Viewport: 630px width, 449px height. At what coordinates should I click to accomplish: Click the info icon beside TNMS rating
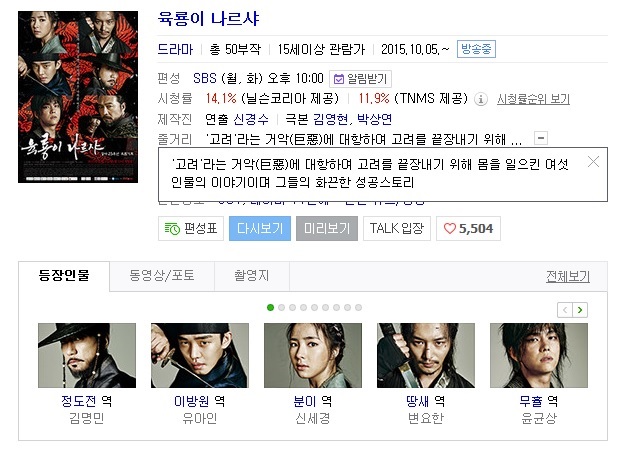(x=481, y=99)
